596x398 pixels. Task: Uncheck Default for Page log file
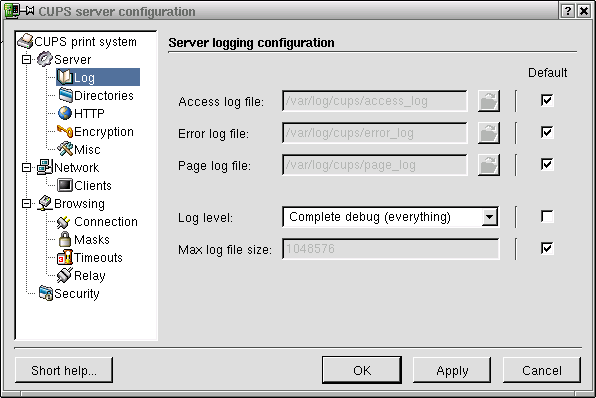(547, 164)
